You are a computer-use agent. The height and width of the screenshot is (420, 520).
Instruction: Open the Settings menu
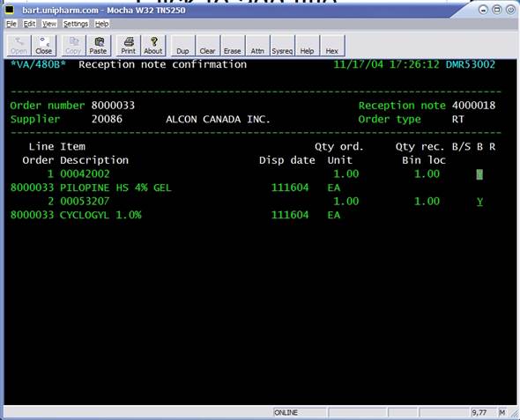point(76,24)
